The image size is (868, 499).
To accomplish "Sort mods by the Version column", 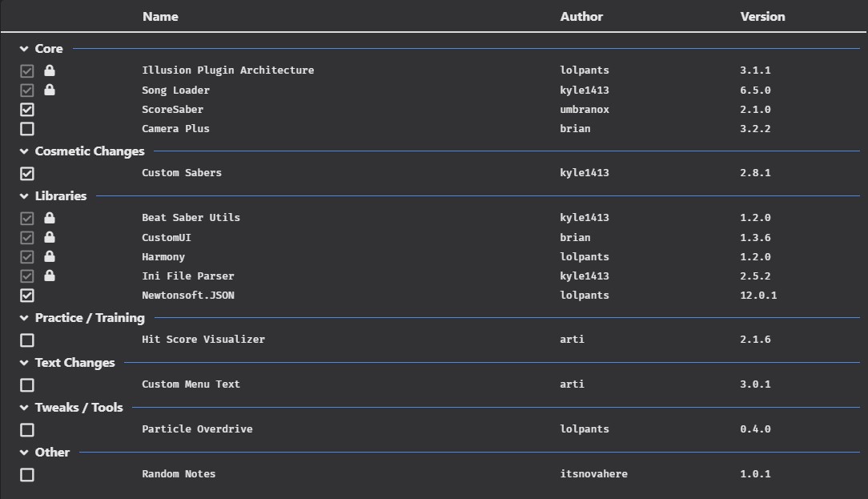I will 762,17.
